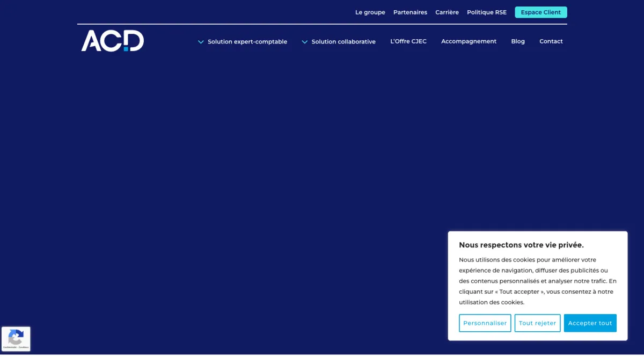
Task: Click Personnaliser in cookie banner
Action: pyautogui.click(x=485, y=323)
